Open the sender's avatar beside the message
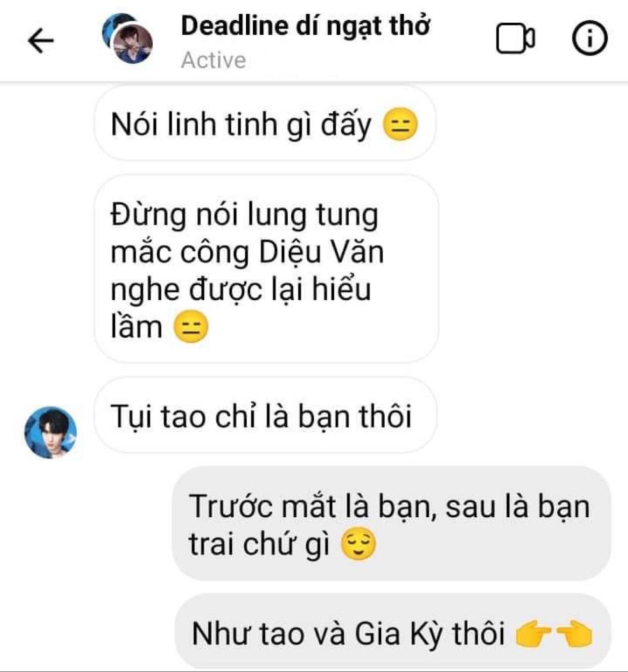 (51, 432)
